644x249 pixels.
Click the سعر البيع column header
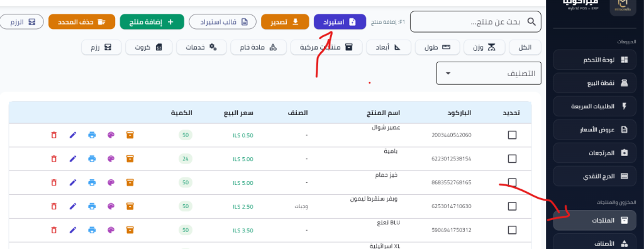pos(238,113)
